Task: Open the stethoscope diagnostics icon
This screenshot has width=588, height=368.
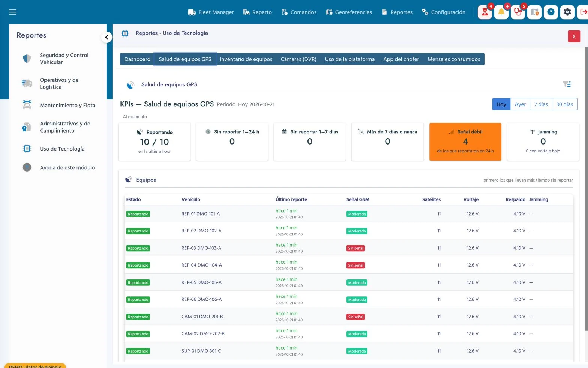Action: coord(518,12)
